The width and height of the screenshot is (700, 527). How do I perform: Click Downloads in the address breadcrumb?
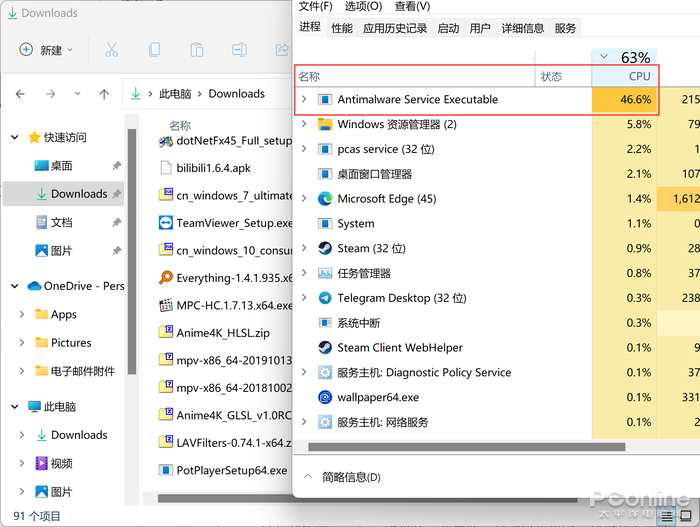[x=237, y=94]
